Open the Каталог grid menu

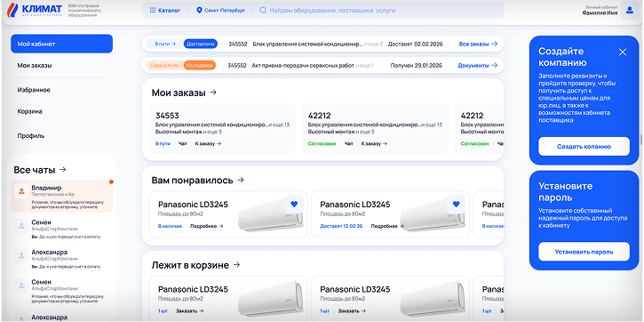164,11
